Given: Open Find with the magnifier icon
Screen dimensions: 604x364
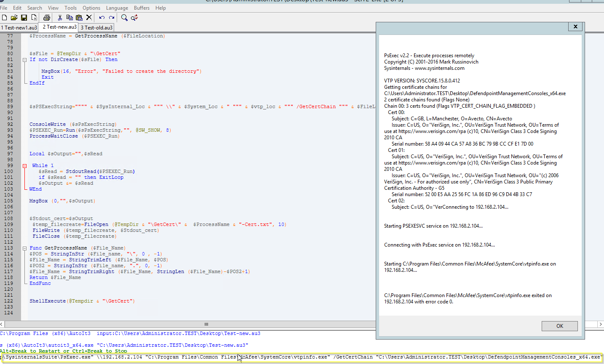Looking at the screenshot, I should 124,18.
